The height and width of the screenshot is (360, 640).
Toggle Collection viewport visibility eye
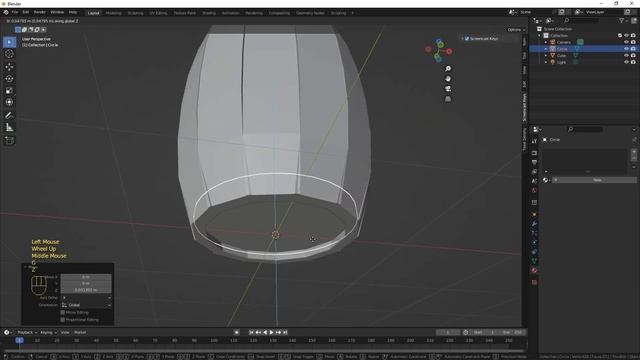pos(626,36)
